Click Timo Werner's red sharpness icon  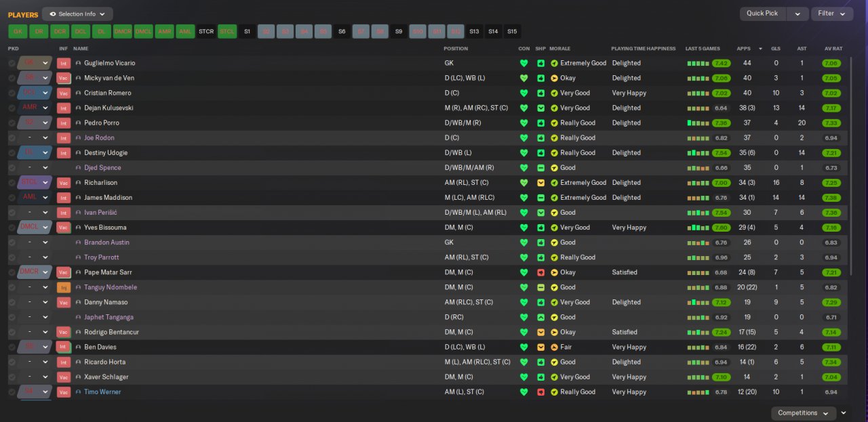point(540,392)
